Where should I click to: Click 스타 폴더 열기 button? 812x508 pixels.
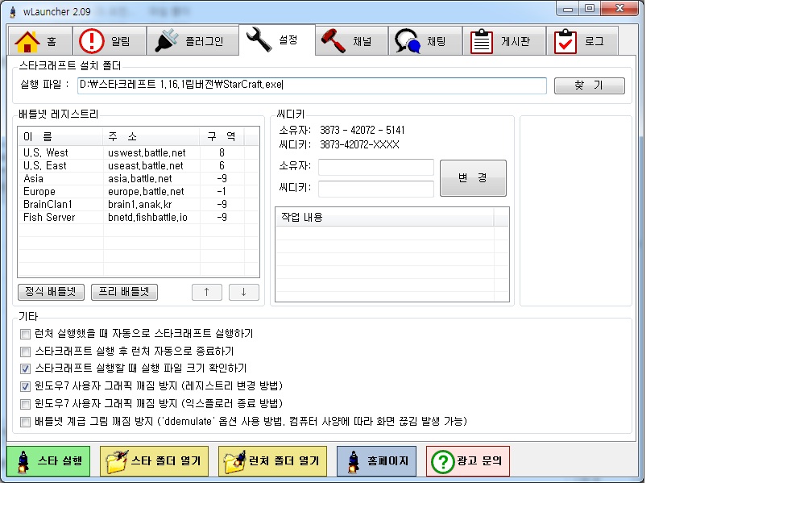pos(155,461)
